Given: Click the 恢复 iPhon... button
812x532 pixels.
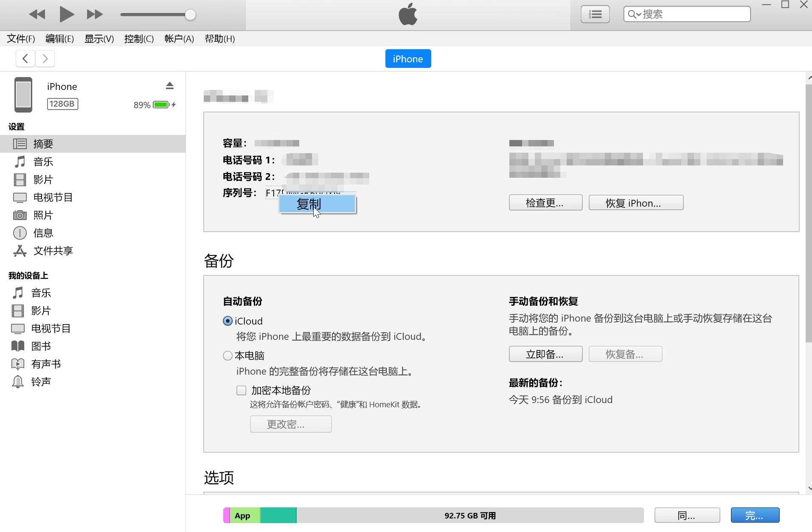Looking at the screenshot, I should [636, 203].
